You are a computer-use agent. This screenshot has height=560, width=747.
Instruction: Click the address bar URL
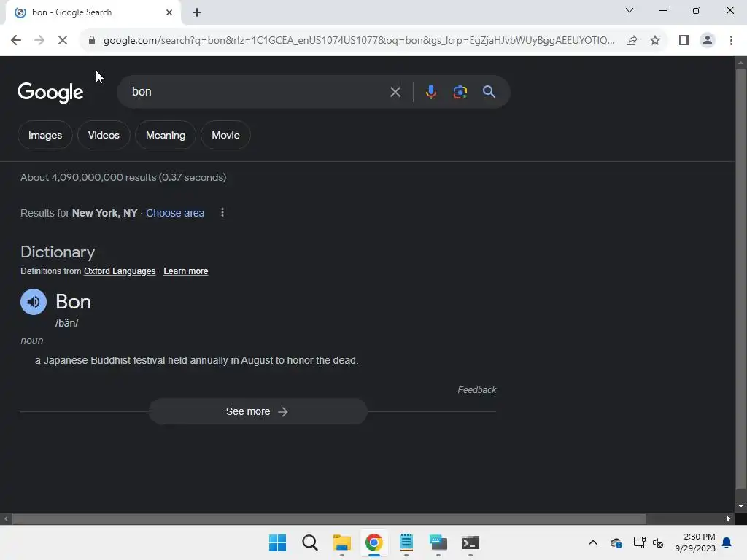click(x=359, y=41)
